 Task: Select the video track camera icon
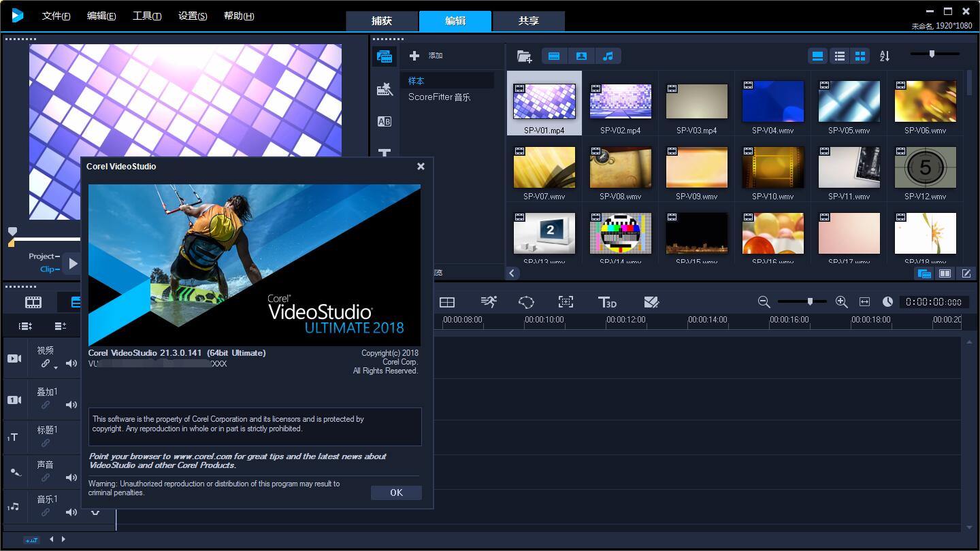14,358
